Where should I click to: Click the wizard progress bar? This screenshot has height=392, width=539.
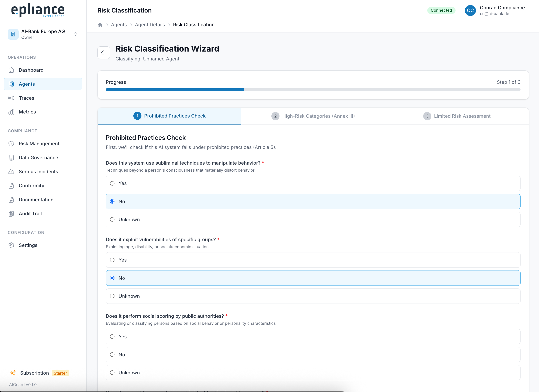pos(313,90)
